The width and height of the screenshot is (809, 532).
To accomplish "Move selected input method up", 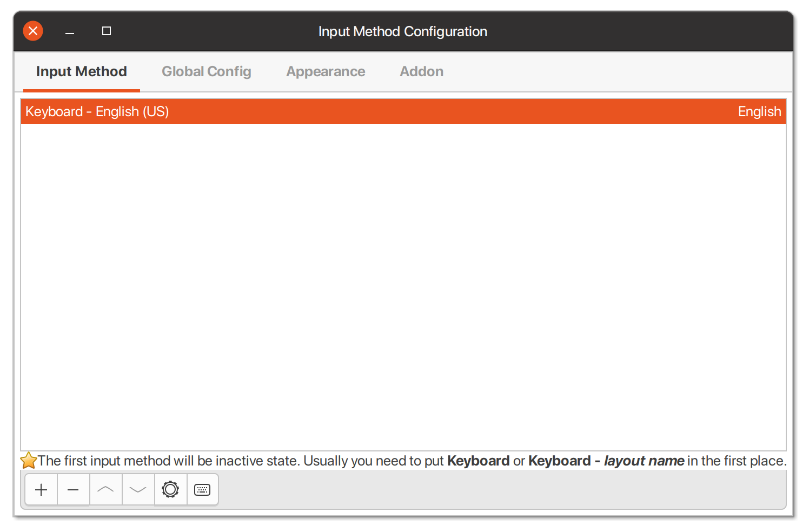I will (106, 490).
